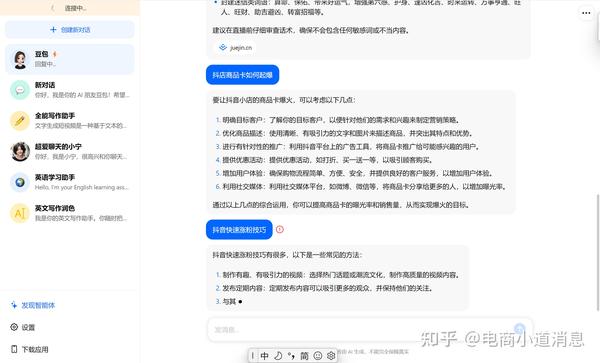Click the gear icon next to 设置
600x363 pixels.
pyautogui.click(x=14, y=327)
